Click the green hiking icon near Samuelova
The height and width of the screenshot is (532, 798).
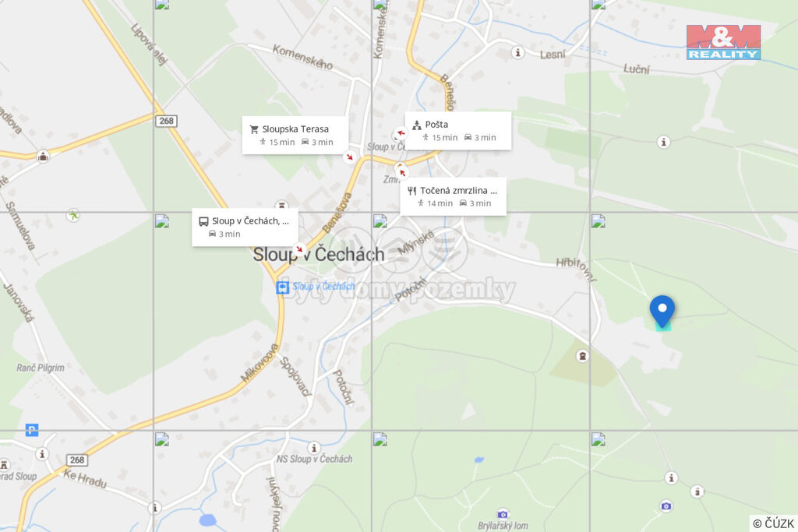(73, 216)
